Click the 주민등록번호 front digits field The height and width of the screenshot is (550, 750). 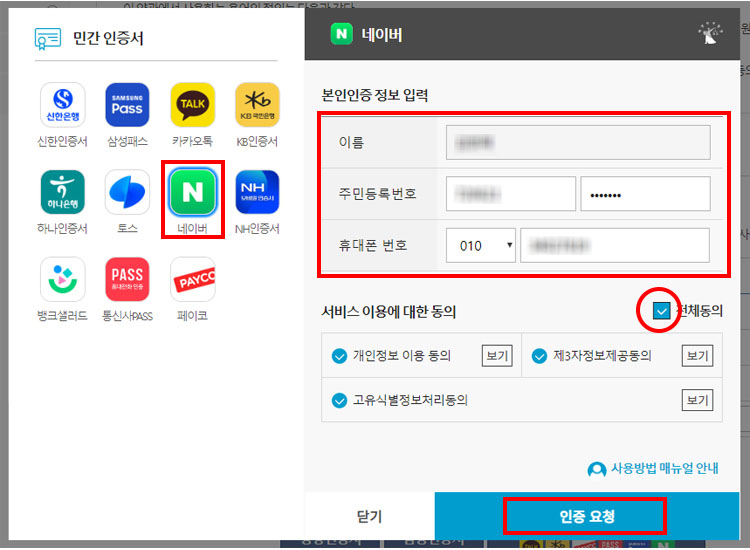click(511, 194)
